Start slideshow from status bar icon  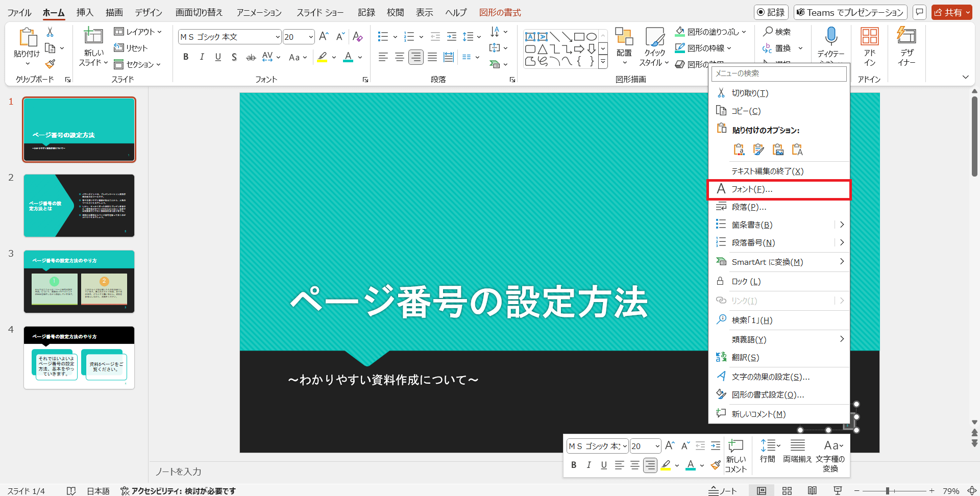click(838, 491)
